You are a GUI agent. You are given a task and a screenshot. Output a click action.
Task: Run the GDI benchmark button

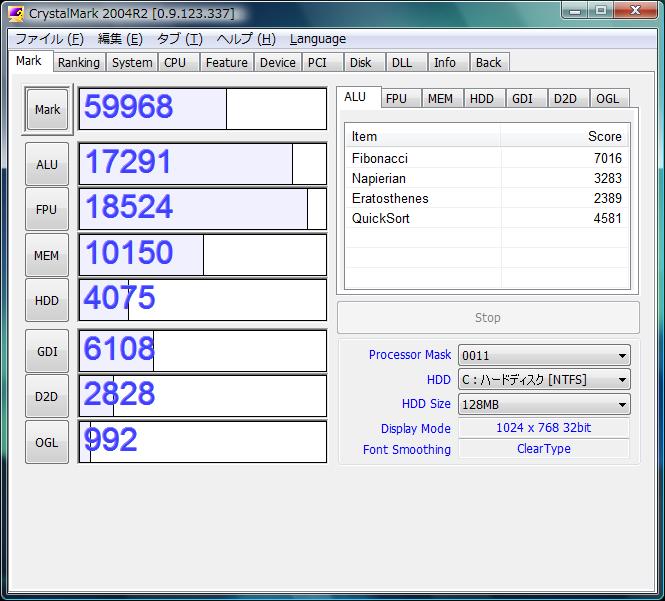pos(47,351)
